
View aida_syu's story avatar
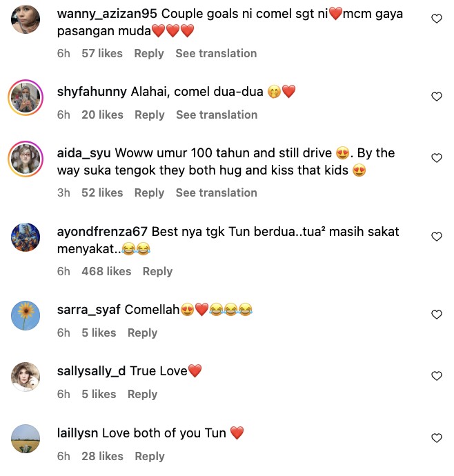[26, 159]
